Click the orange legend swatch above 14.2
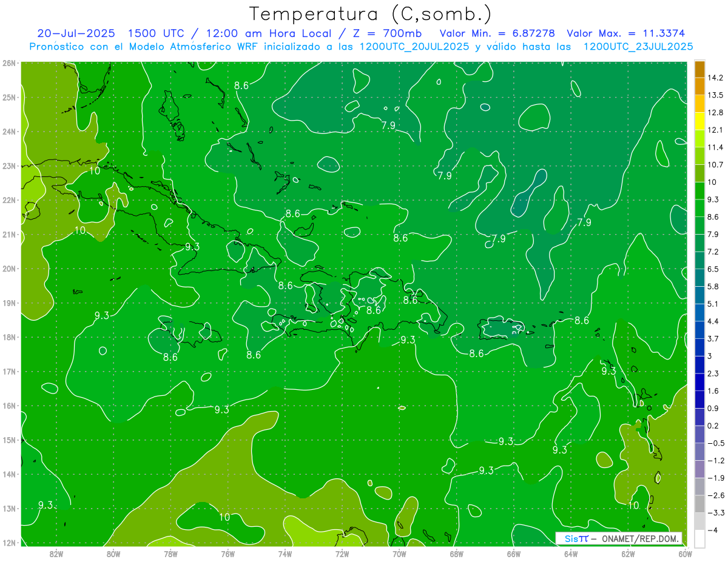Viewport: 728px width, 562px height. tap(699, 69)
